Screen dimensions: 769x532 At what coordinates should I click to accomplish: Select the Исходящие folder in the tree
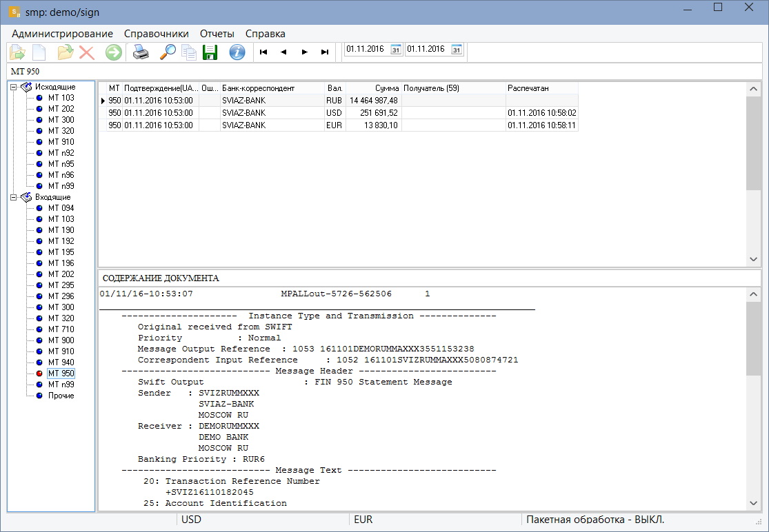tap(55, 88)
